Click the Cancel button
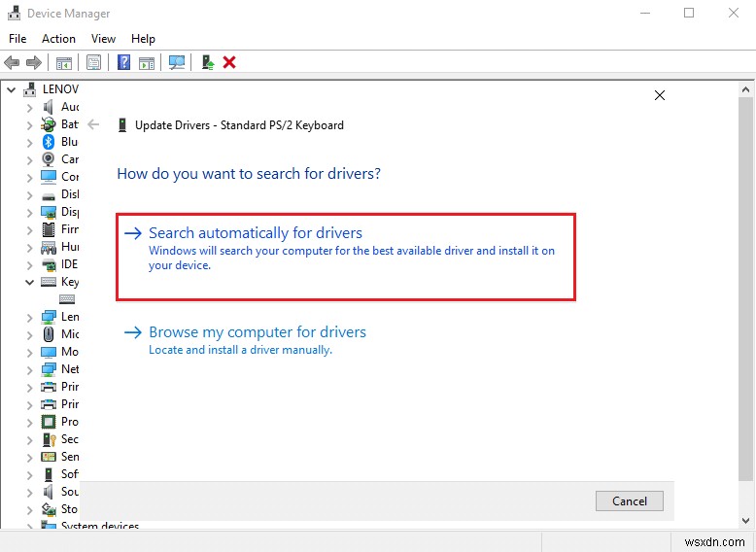The width and height of the screenshot is (756, 552). coord(630,500)
